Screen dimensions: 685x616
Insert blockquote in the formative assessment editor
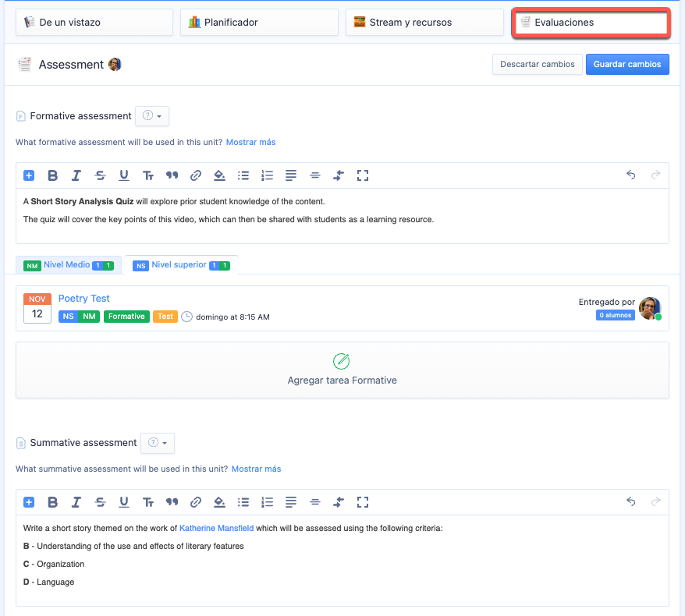pyautogui.click(x=172, y=175)
